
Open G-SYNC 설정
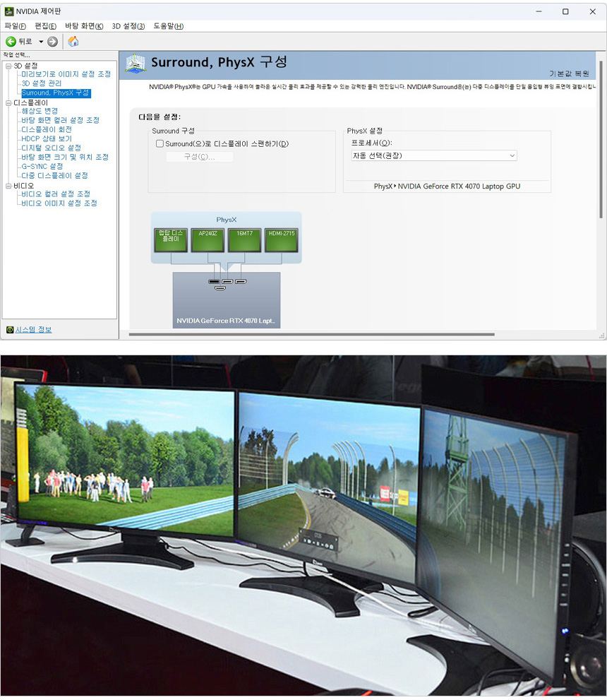(42, 167)
